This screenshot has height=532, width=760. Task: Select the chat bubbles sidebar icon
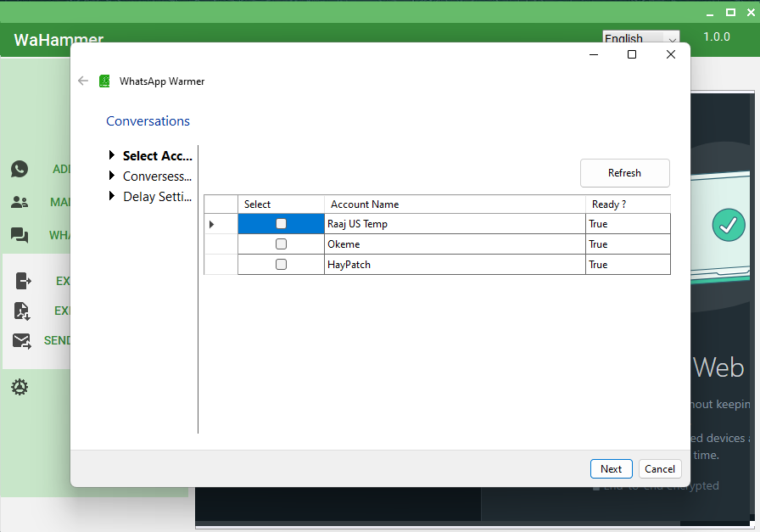tap(20, 235)
